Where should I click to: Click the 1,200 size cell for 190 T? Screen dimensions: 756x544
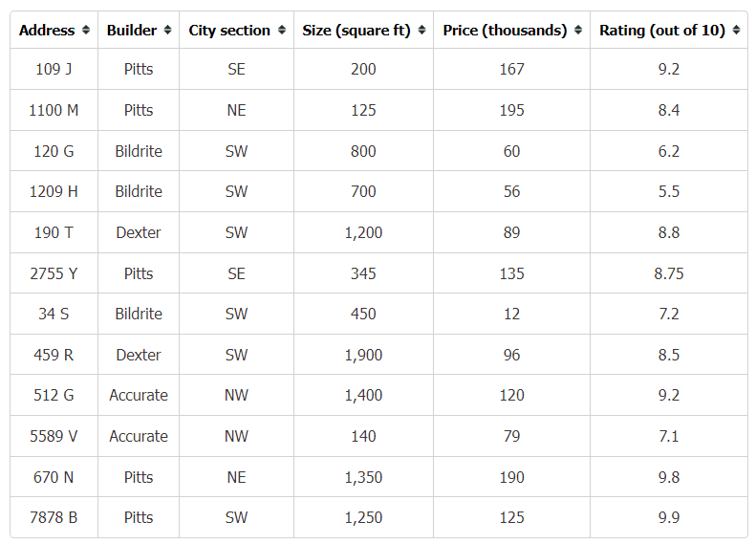(363, 232)
